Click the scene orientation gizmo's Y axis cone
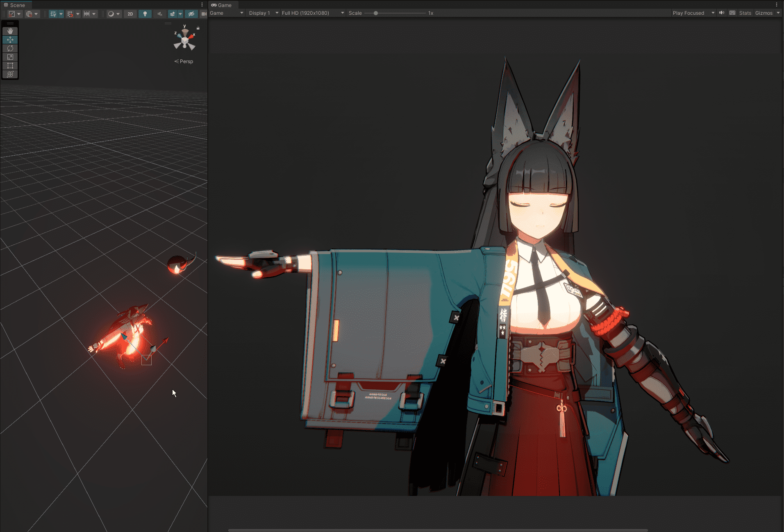784x532 pixels. [x=185, y=32]
